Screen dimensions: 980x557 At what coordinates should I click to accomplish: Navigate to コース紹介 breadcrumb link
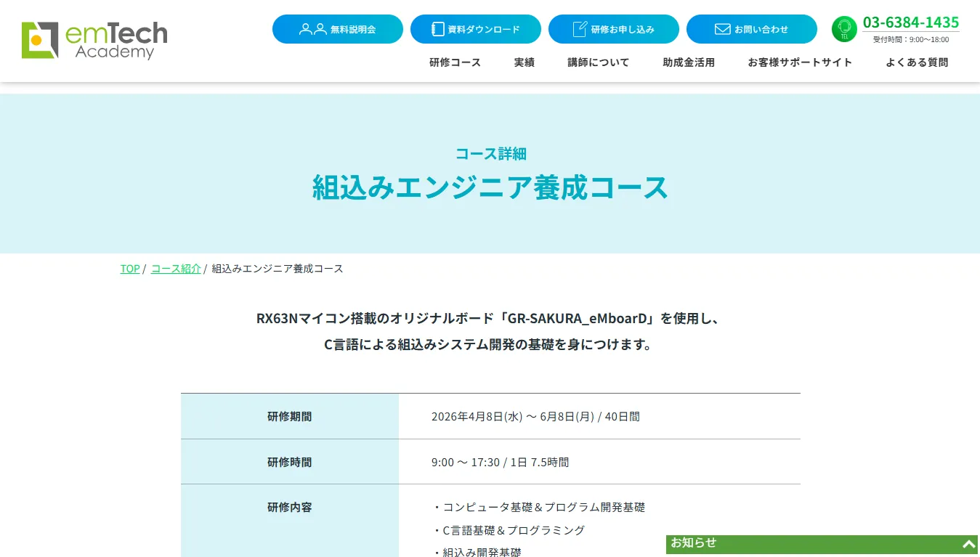[176, 269]
